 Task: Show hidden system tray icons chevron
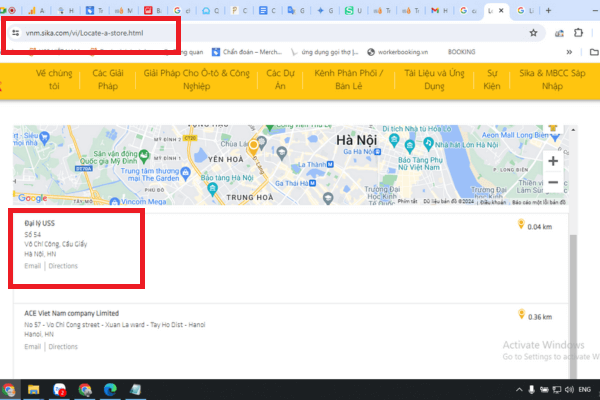pos(519,390)
